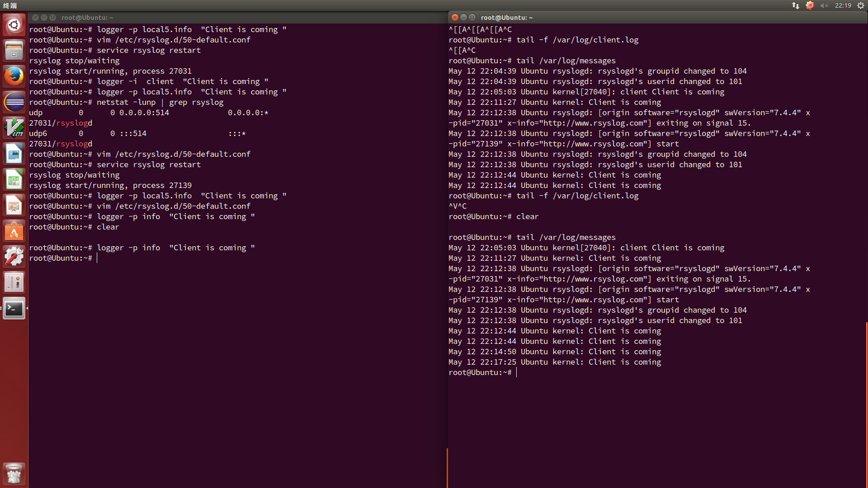Open the Ubuntu Dash search launcher
This screenshot has width=868, height=488.
14,24
